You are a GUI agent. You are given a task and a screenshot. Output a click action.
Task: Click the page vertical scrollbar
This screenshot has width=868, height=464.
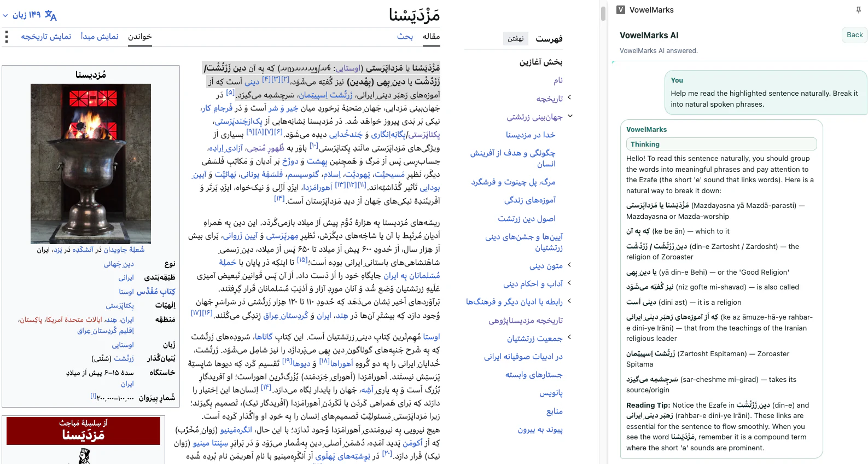[603, 13]
